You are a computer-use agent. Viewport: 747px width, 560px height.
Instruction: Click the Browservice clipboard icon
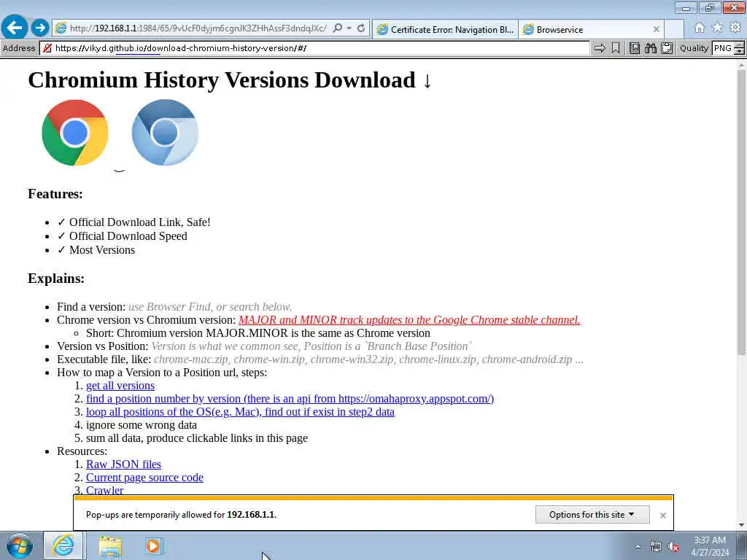coord(667,48)
